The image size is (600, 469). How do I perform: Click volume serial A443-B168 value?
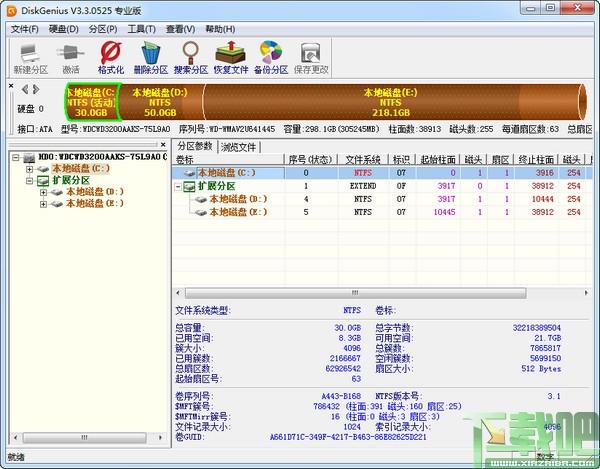tap(341, 396)
